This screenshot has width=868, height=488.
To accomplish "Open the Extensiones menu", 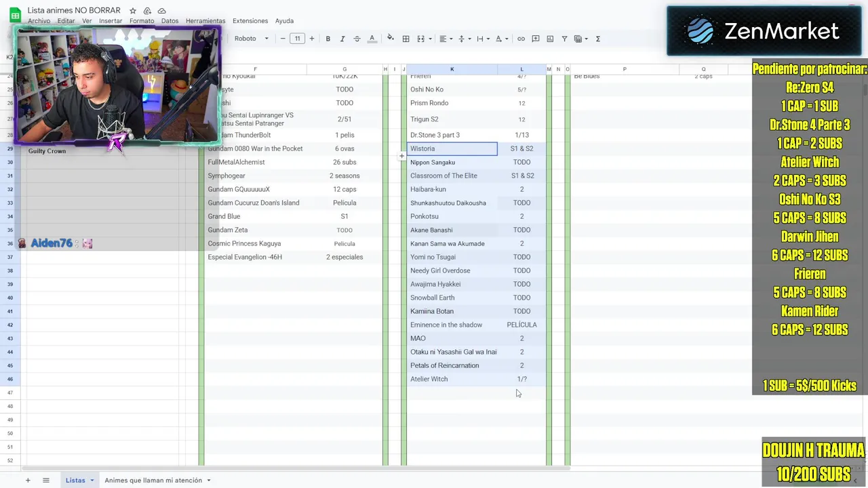I will pos(250,21).
